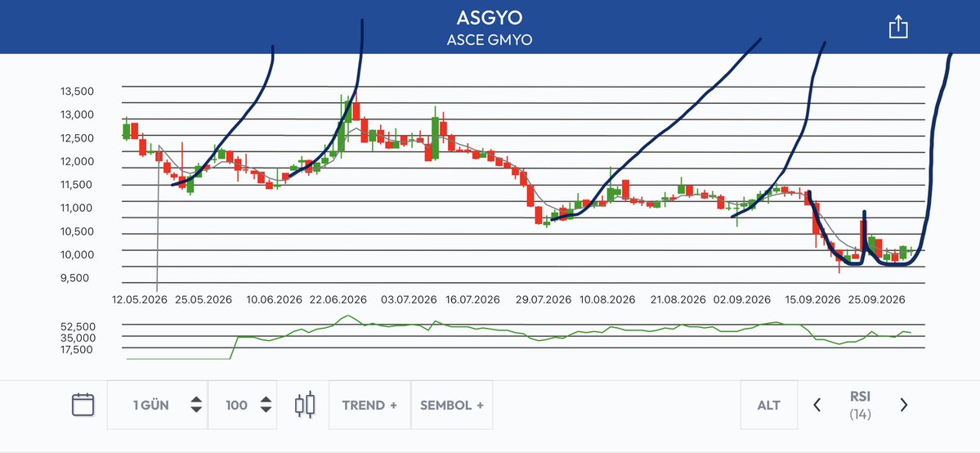Select the 29.07.2026 date axis label

[543, 300]
